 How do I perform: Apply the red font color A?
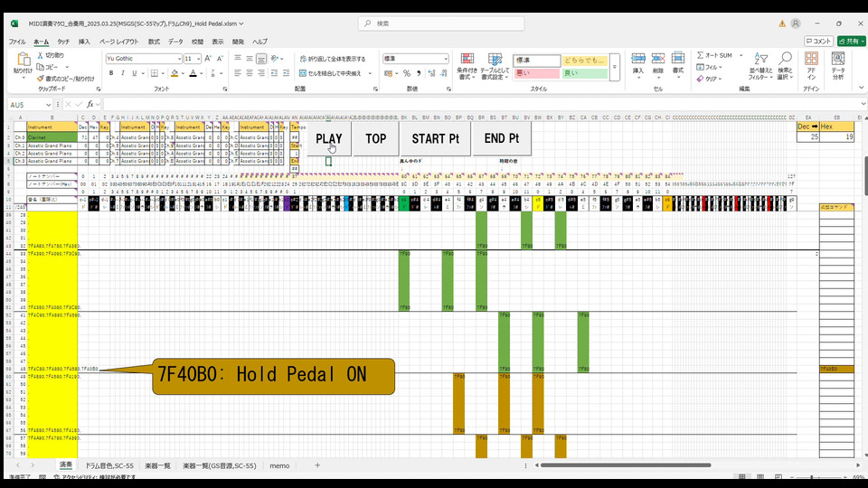193,73
